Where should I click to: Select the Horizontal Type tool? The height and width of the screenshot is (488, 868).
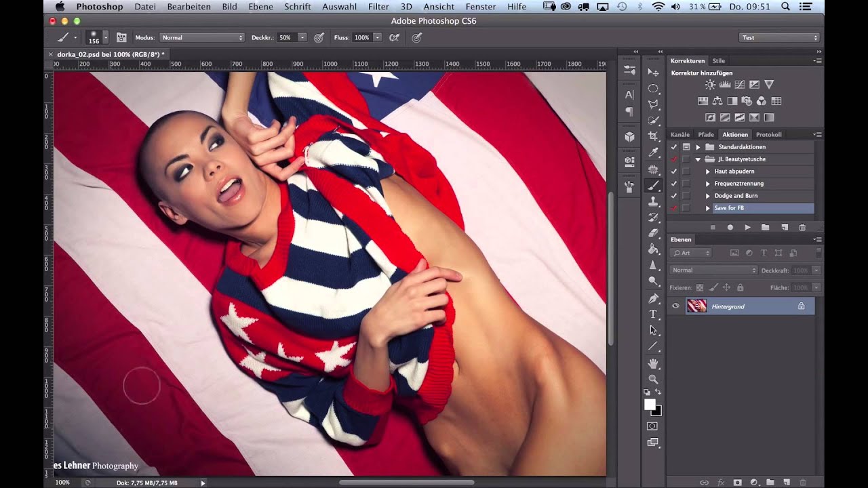coord(653,314)
